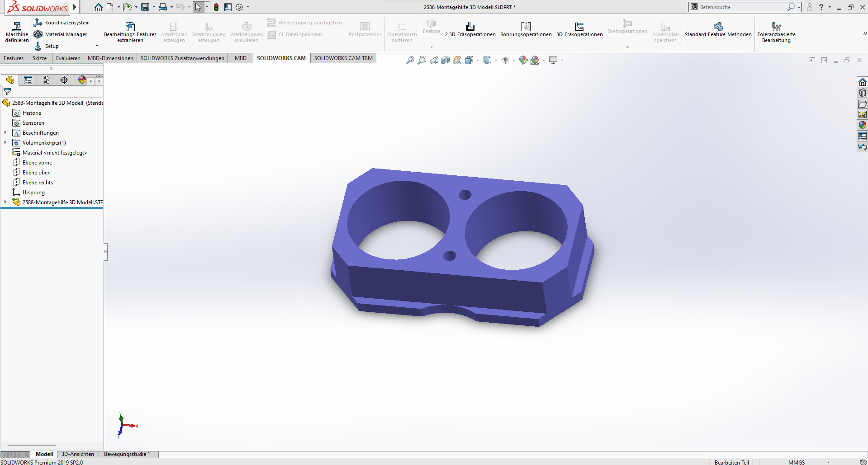
Task: Open the Setup dropdown arrow
Action: pyautogui.click(x=97, y=46)
